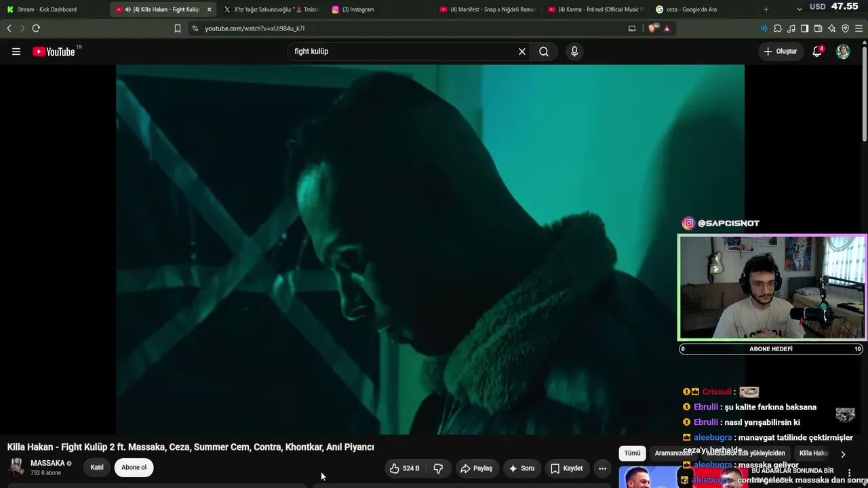
Task: Open the browser extensions puzzle icon
Action: coord(778,28)
